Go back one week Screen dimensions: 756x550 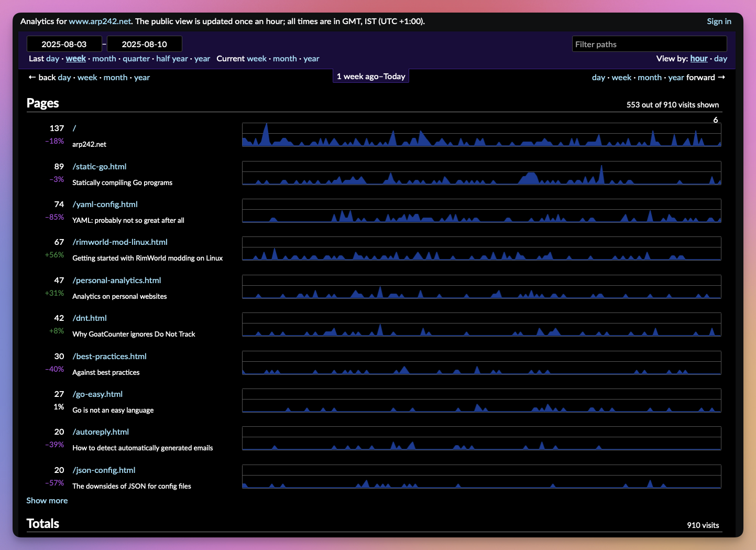coord(87,78)
